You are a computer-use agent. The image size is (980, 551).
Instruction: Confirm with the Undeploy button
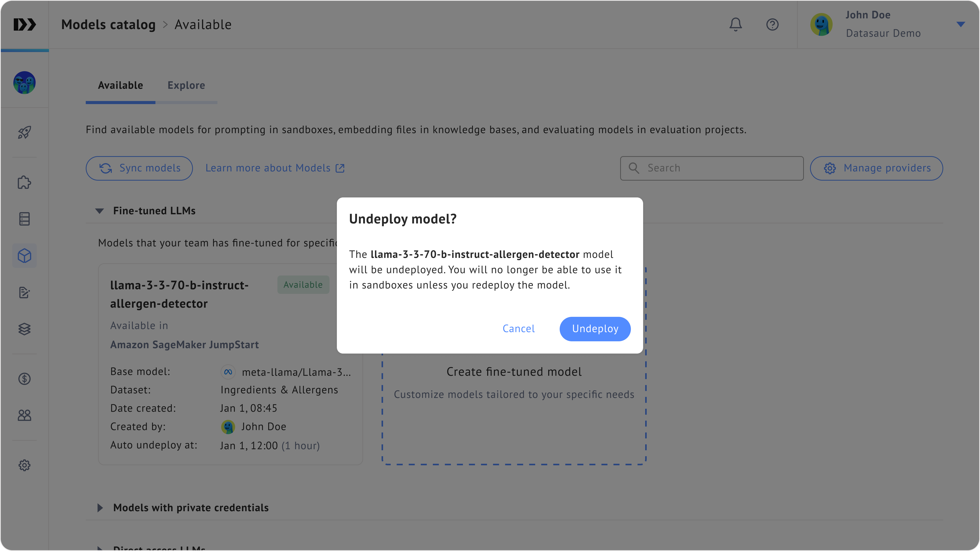(x=595, y=329)
